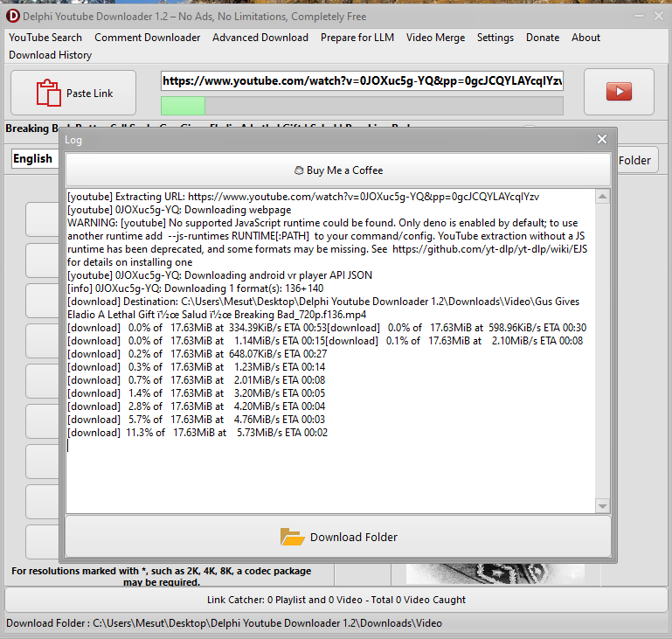672x639 pixels.
Task: Open the Settings menu
Action: pyautogui.click(x=495, y=38)
